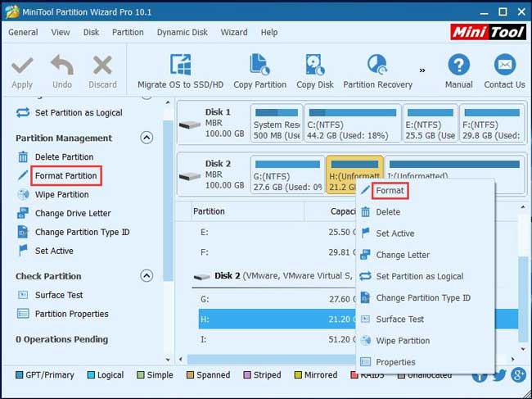Open Migrate OS to SSD/HD wizard

[181, 71]
